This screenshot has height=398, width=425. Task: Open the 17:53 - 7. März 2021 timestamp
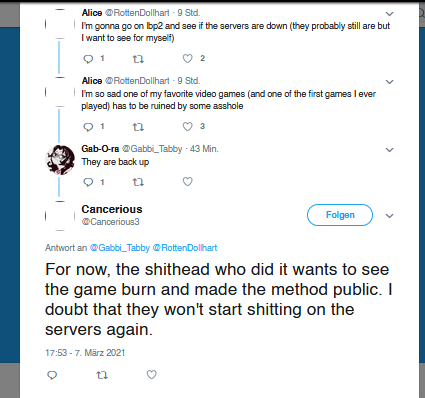pos(85,353)
